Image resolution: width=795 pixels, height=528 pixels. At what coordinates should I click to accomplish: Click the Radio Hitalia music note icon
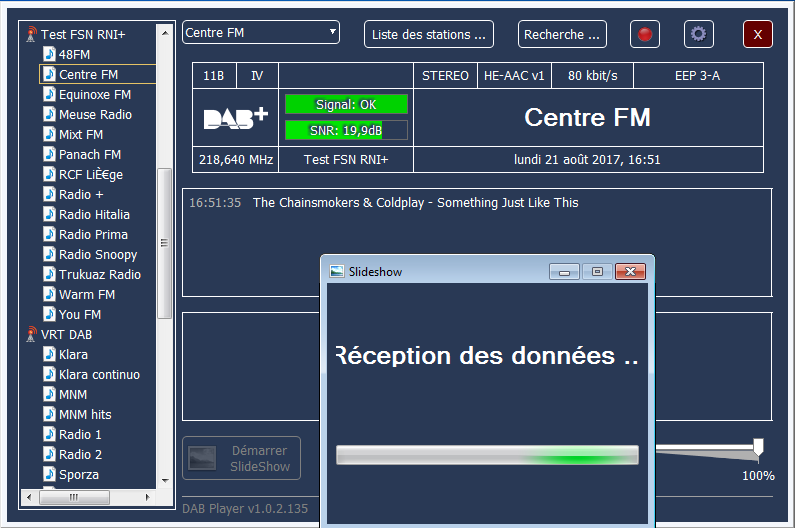[49, 214]
